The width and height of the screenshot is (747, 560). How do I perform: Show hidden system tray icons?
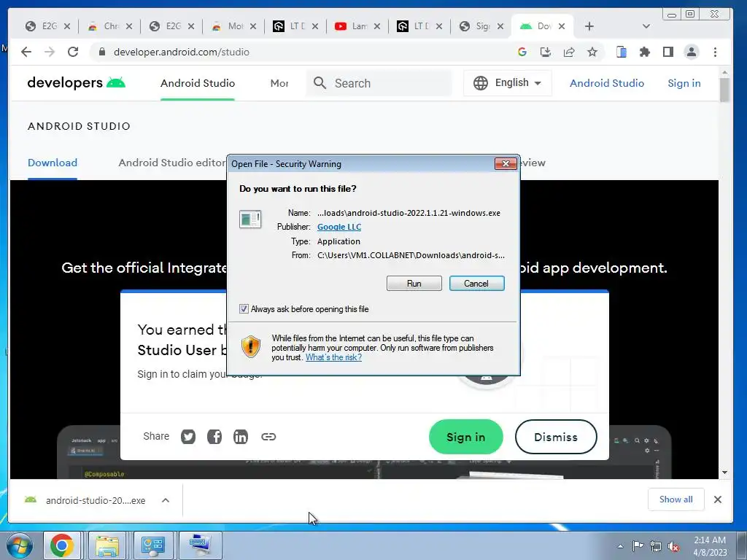(620, 546)
